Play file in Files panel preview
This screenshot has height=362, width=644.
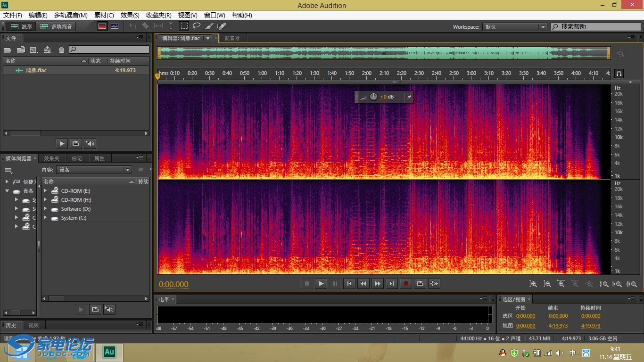(x=62, y=143)
